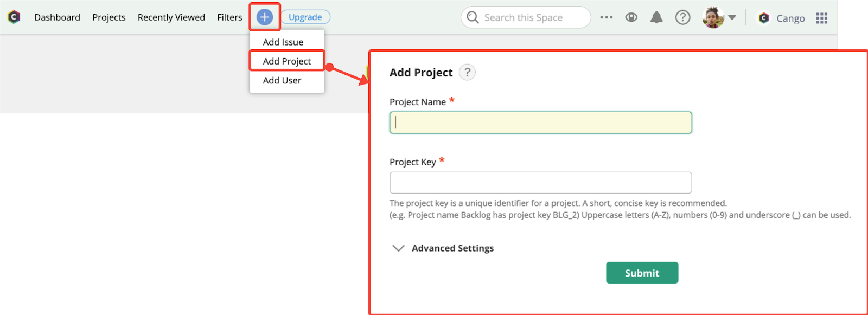Open the apps grid icon

[822, 18]
